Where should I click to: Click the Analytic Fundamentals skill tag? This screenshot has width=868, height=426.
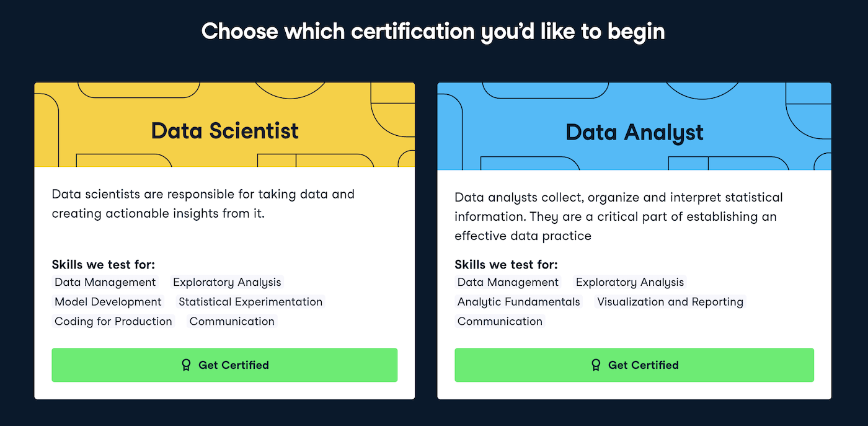tap(519, 302)
